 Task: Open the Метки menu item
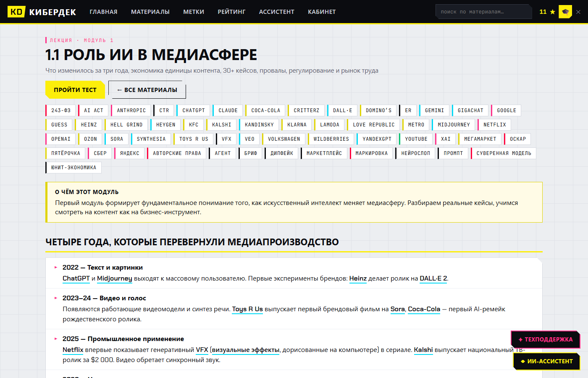(x=194, y=12)
